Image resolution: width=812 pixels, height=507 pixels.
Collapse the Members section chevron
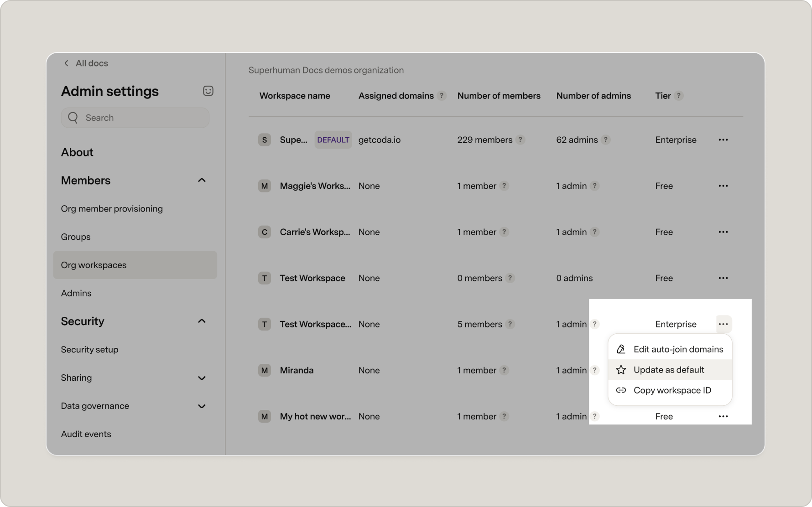tap(202, 181)
